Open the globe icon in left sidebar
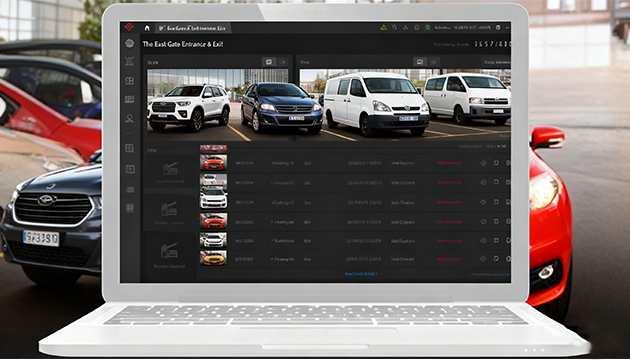 tap(129, 43)
